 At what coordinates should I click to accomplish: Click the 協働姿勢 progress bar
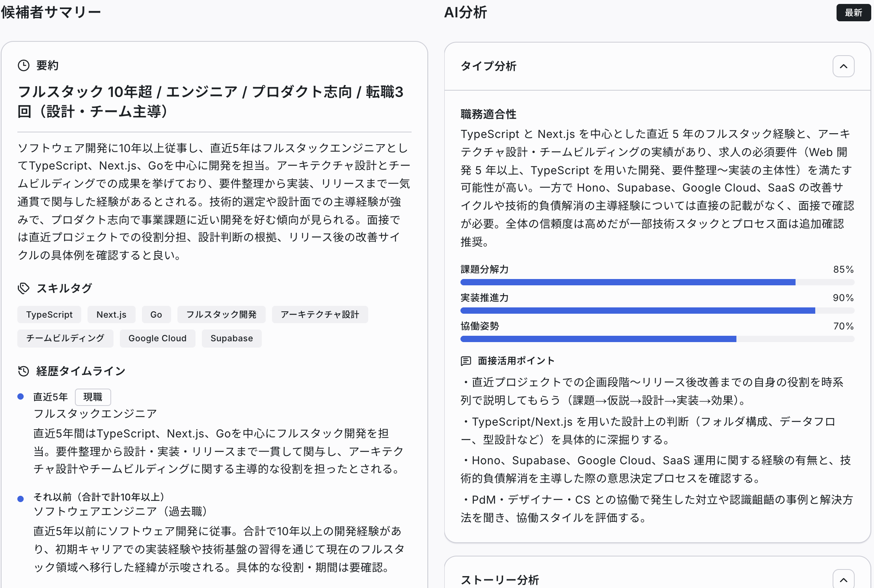657,339
